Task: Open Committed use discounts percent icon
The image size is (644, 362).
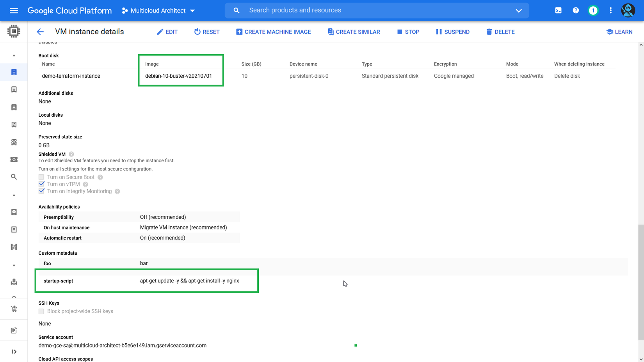Action: click(x=14, y=160)
